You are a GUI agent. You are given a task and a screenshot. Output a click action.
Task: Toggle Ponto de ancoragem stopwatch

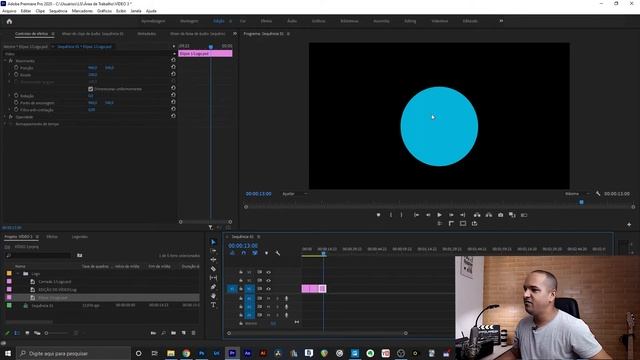(x=16, y=102)
